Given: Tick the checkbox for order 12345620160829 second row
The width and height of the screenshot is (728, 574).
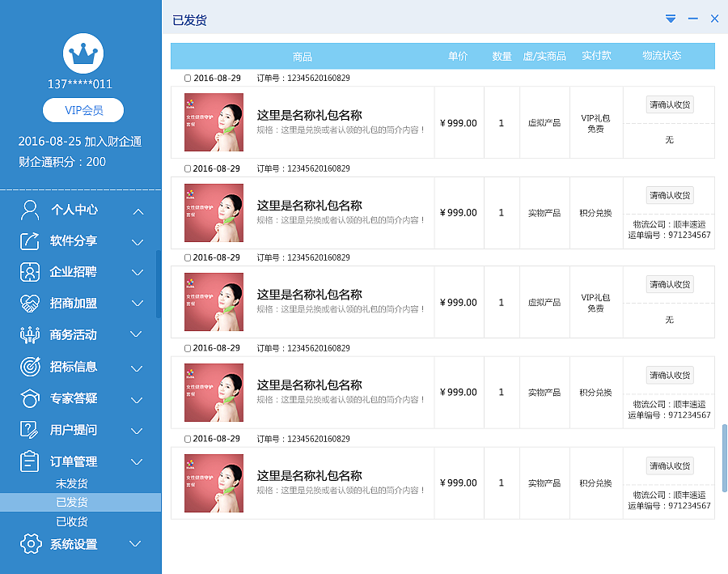Looking at the screenshot, I should tap(187, 168).
